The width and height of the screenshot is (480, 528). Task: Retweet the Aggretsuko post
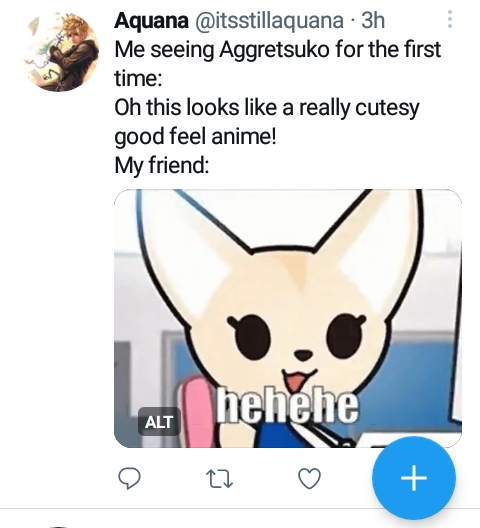pos(219,479)
